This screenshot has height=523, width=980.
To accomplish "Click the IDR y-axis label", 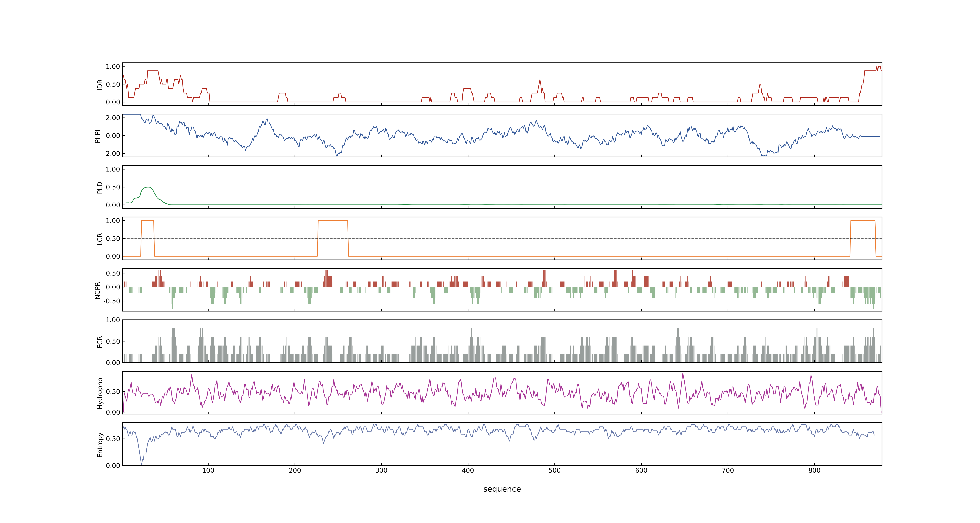I will [x=100, y=85].
